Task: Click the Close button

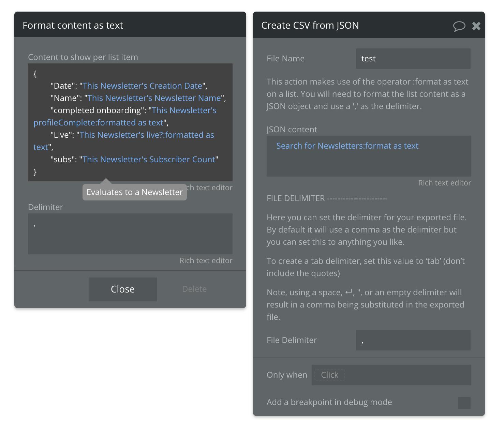Action: [x=123, y=289]
